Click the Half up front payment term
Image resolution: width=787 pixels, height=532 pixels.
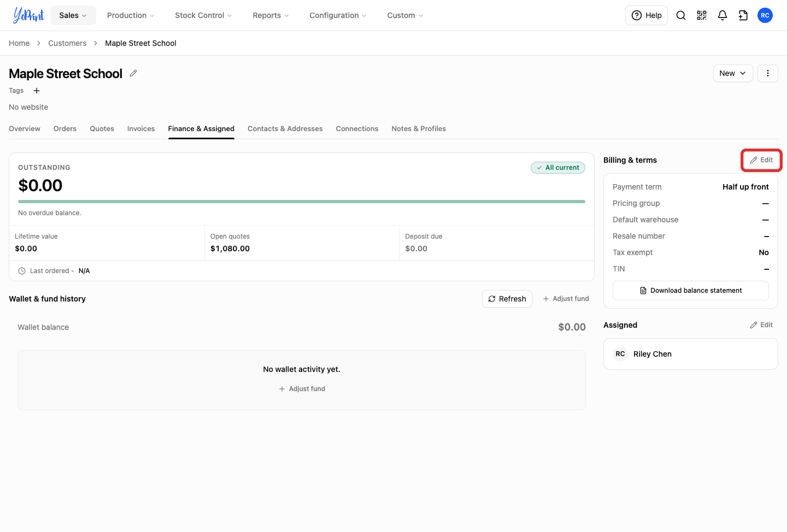coord(745,187)
